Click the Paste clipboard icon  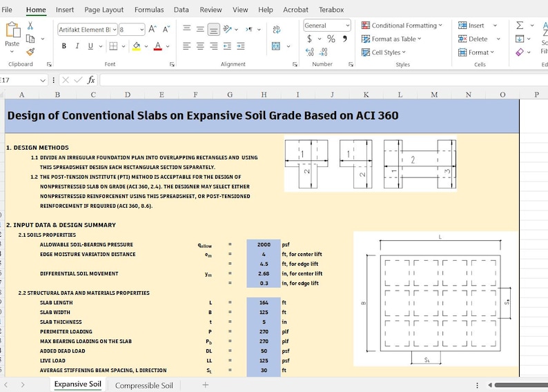pos(12,30)
